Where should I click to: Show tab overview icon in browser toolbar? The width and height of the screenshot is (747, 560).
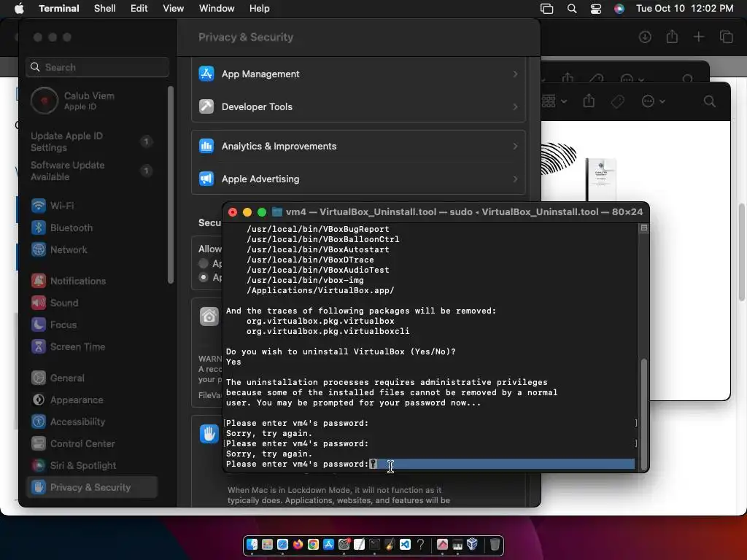point(726,36)
